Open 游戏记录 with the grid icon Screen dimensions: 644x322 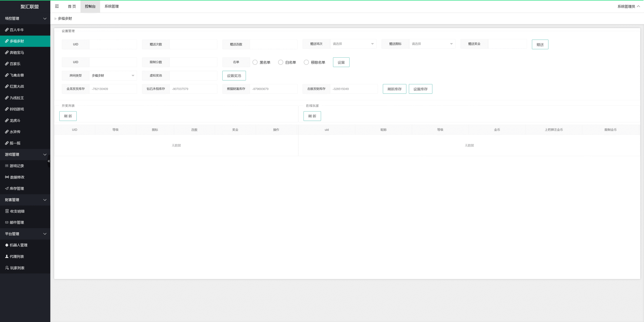[17, 166]
